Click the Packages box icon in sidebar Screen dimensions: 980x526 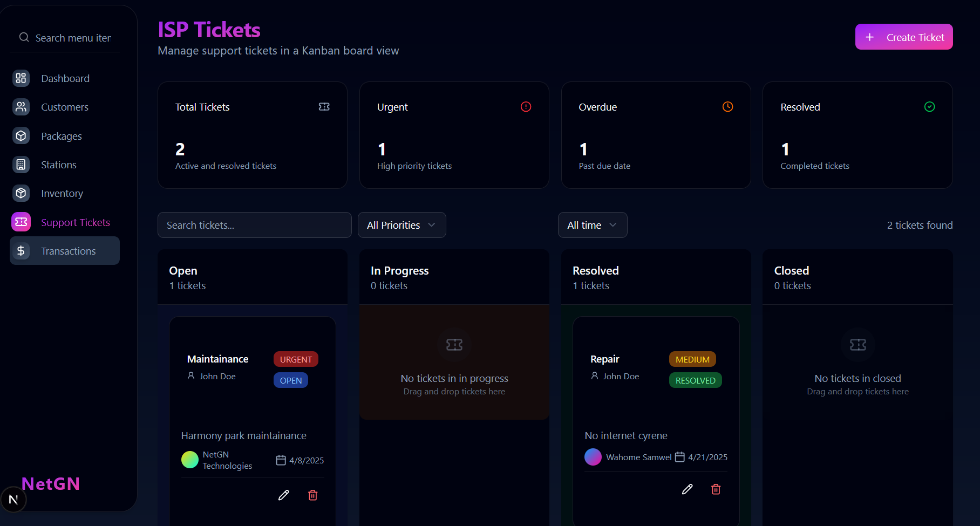[21, 136]
